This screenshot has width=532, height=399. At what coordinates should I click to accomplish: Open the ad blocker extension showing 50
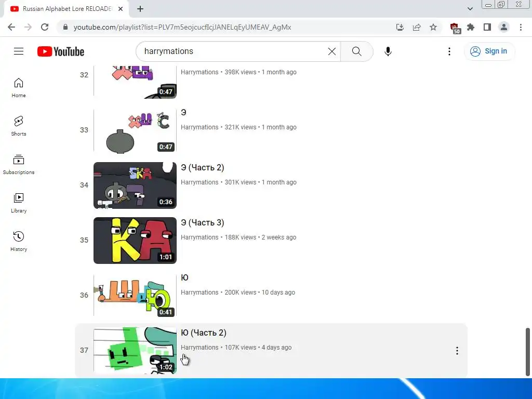(x=455, y=28)
